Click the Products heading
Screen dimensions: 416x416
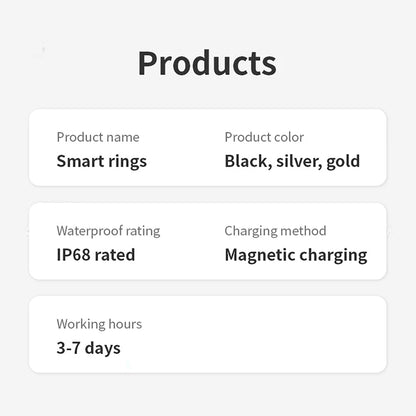[x=207, y=63]
